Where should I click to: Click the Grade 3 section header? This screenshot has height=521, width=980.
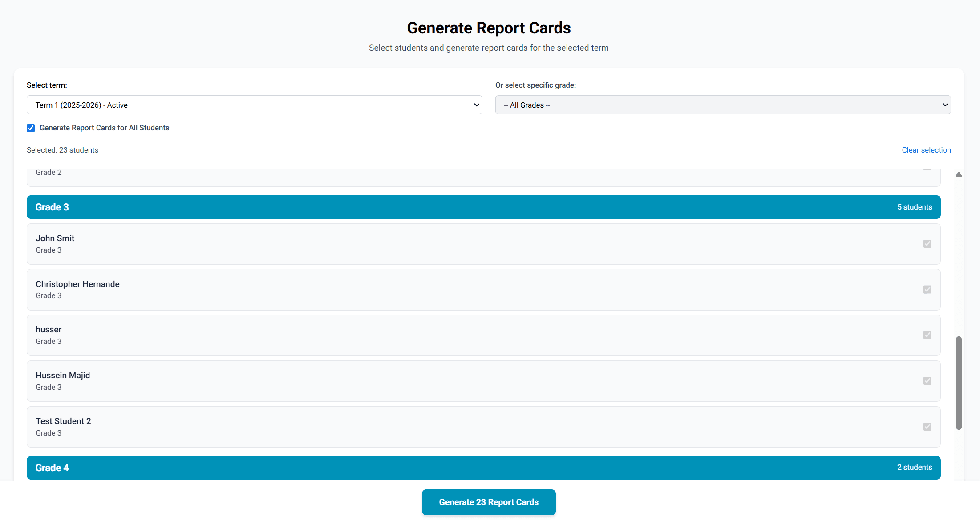point(483,207)
